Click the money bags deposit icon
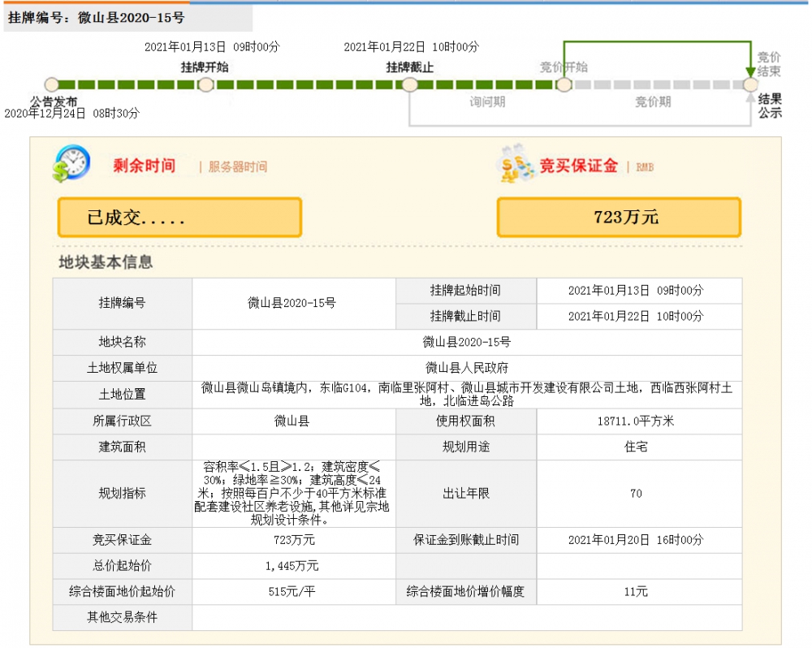 click(x=516, y=164)
